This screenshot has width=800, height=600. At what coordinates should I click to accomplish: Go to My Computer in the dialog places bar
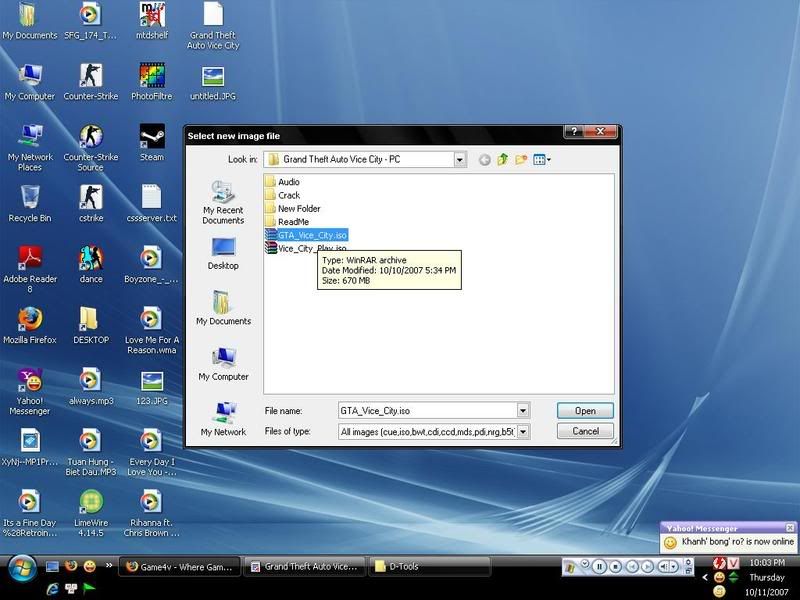[223, 363]
